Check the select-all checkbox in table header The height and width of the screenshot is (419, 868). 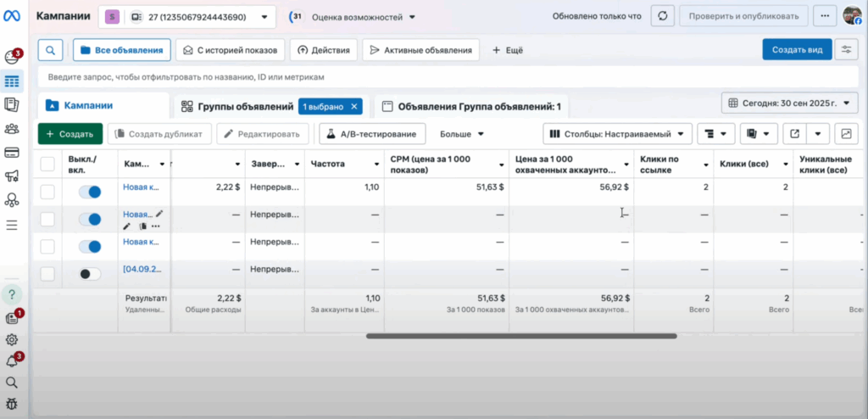point(47,164)
